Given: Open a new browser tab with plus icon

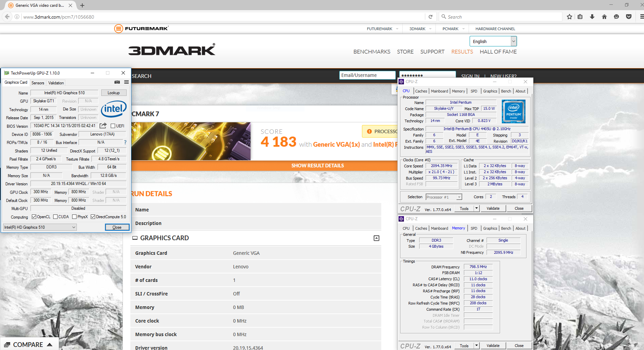Looking at the screenshot, I should tap(82, 5).
